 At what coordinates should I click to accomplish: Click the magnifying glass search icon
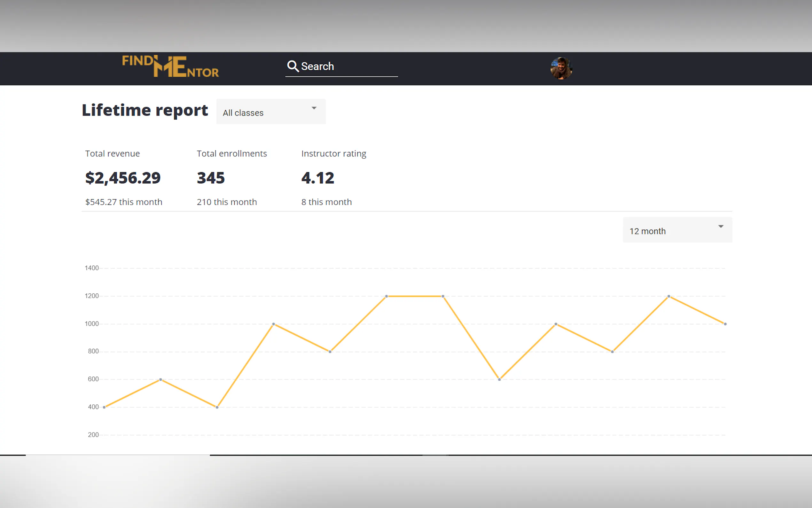point(293,66)
